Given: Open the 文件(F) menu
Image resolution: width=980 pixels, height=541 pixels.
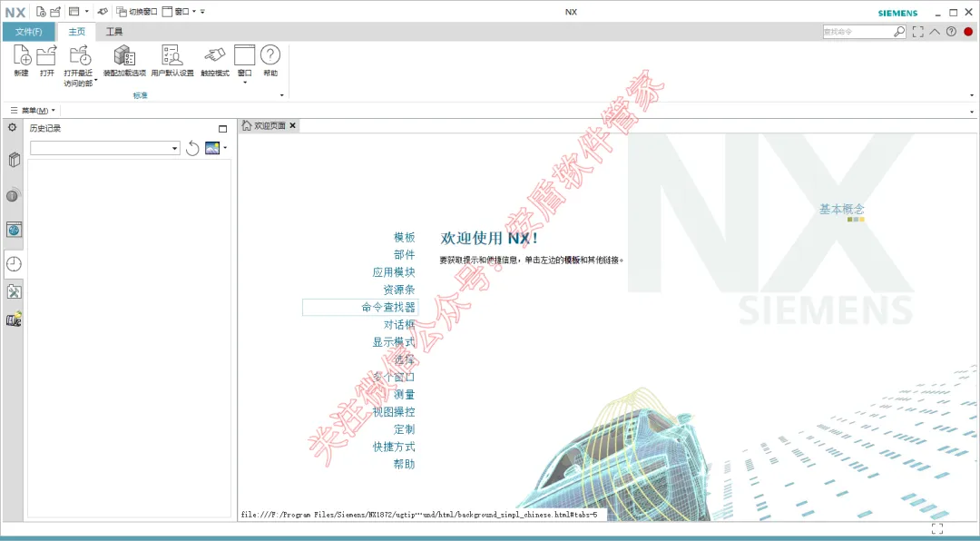Looking at the screenshot, I should 29,32.
